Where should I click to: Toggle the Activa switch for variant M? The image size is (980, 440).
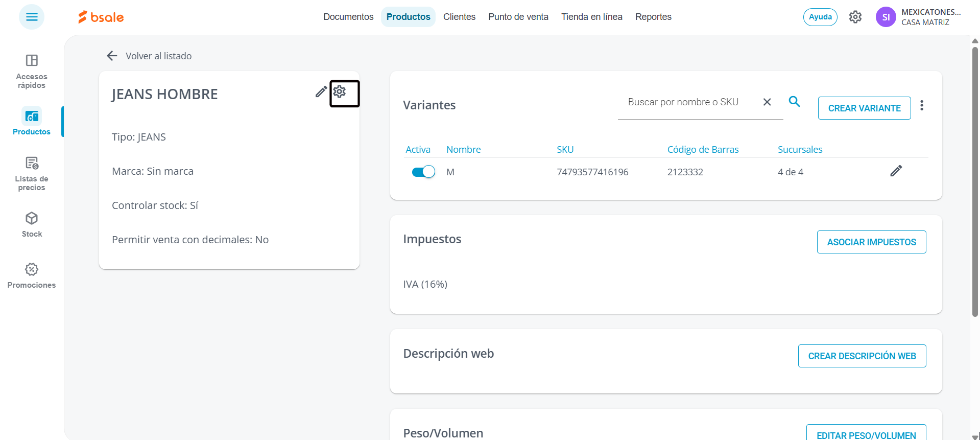click(423, 172)
